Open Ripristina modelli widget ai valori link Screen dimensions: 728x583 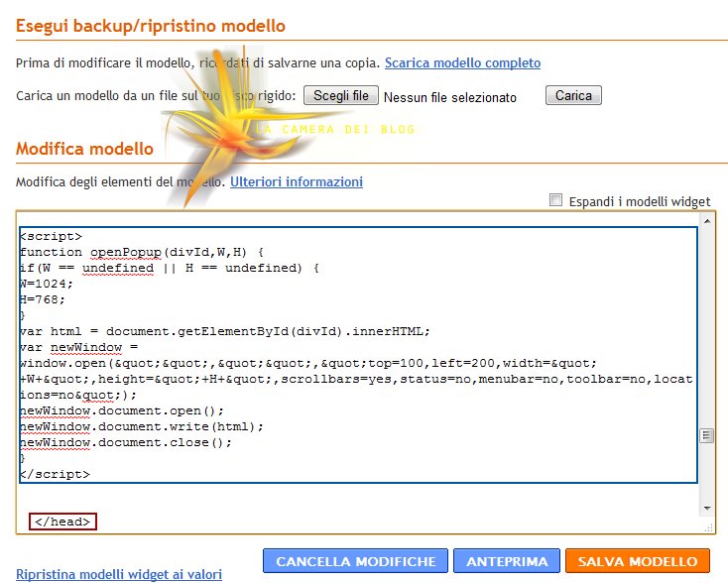point(119,574)
